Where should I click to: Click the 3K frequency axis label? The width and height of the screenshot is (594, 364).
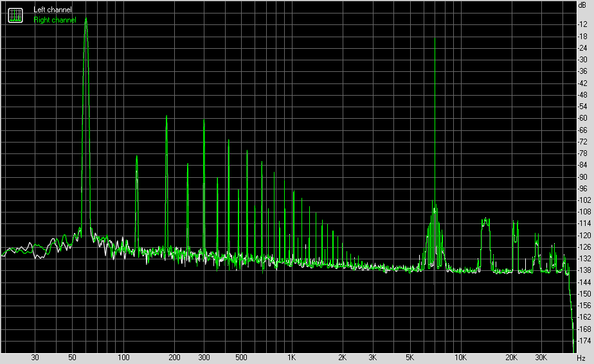click(x=372, y=358)
